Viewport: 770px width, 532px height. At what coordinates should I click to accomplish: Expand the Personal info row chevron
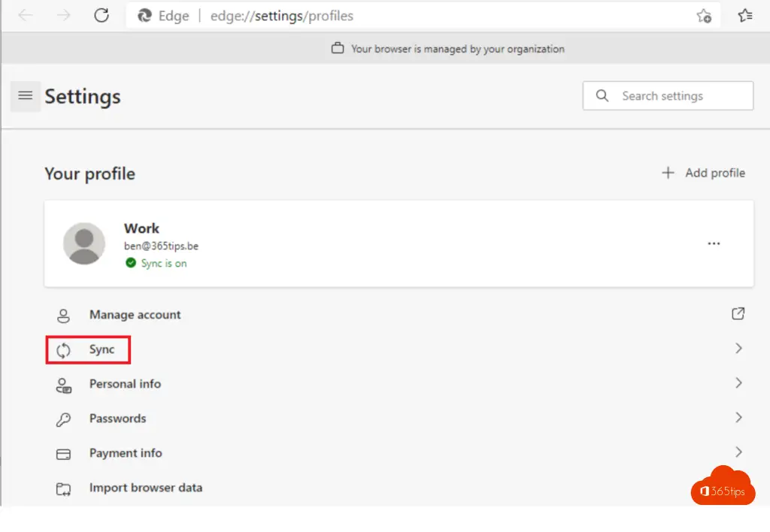[x=738, y=382]
